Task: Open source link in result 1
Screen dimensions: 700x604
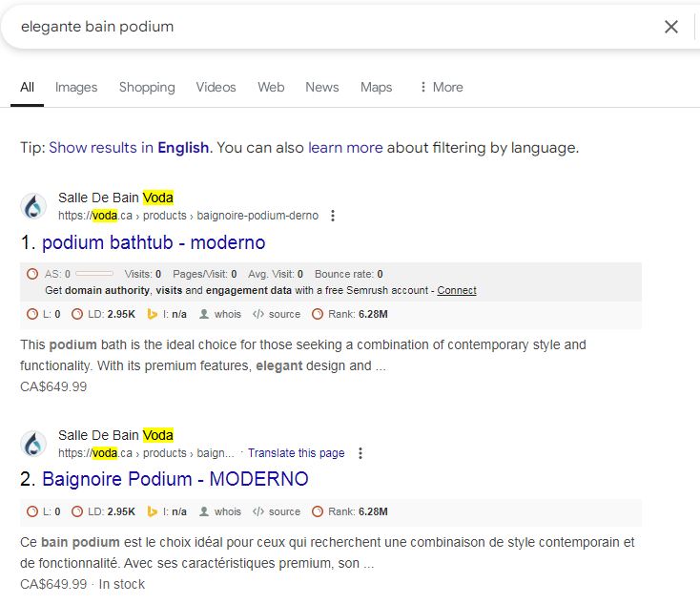Action: point(277,314)
